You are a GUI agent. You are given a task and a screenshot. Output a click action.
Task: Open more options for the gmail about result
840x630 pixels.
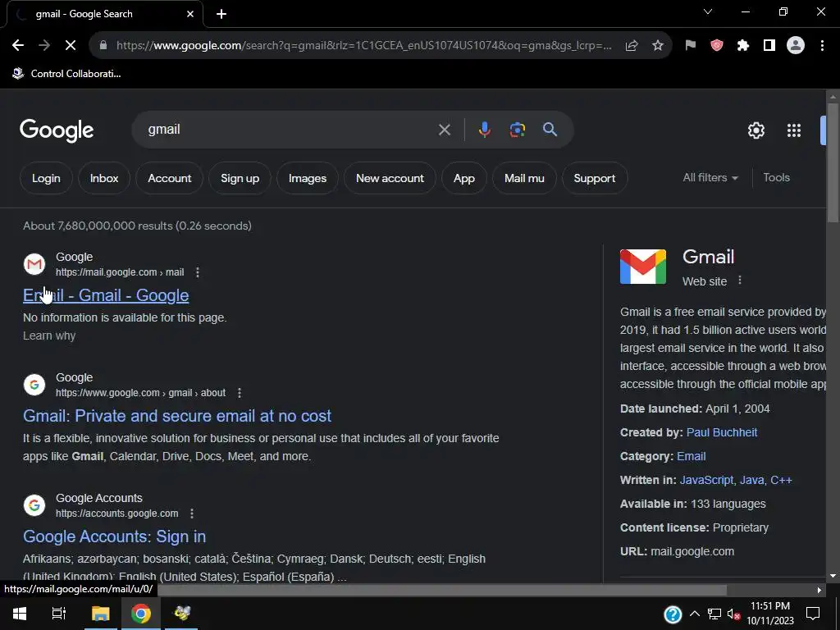240,393
